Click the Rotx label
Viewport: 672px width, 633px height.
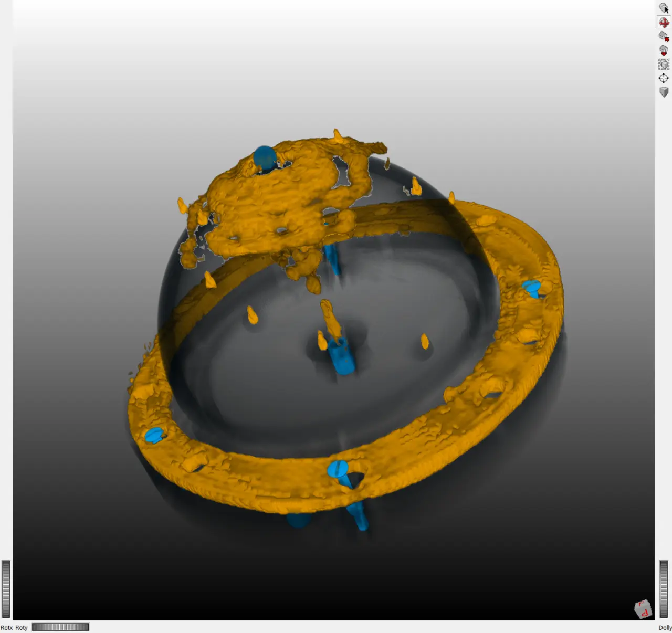(x=6, y=628)
